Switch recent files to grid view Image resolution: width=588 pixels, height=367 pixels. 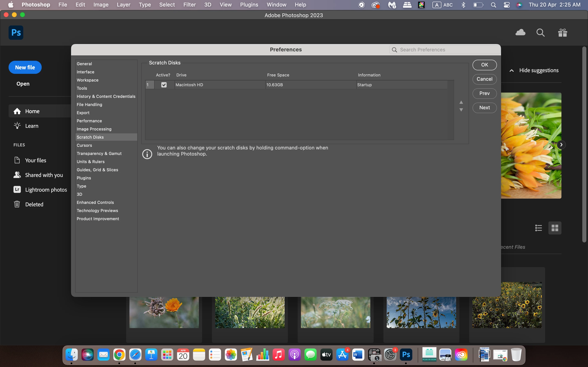click(x=555, y=228)
